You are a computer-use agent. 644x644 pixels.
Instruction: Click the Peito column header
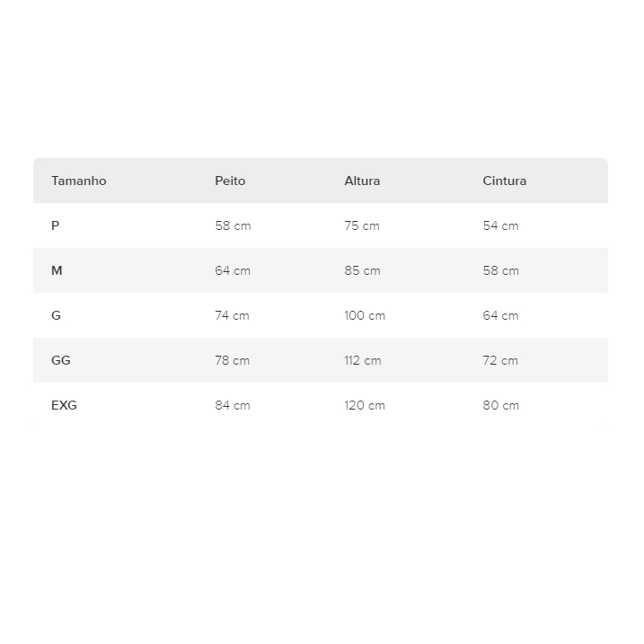[230, 181]
